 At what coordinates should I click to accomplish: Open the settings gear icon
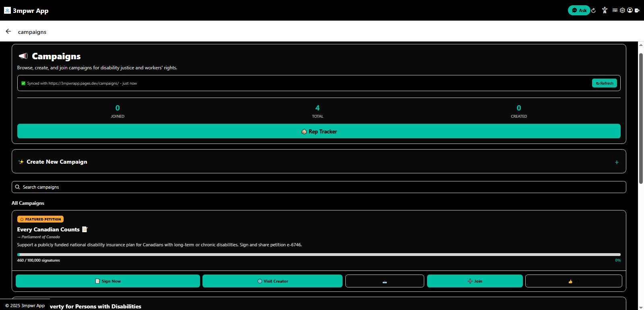(623, 10)
